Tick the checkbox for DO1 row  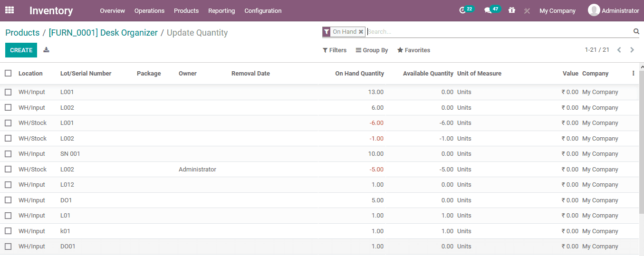8,200
